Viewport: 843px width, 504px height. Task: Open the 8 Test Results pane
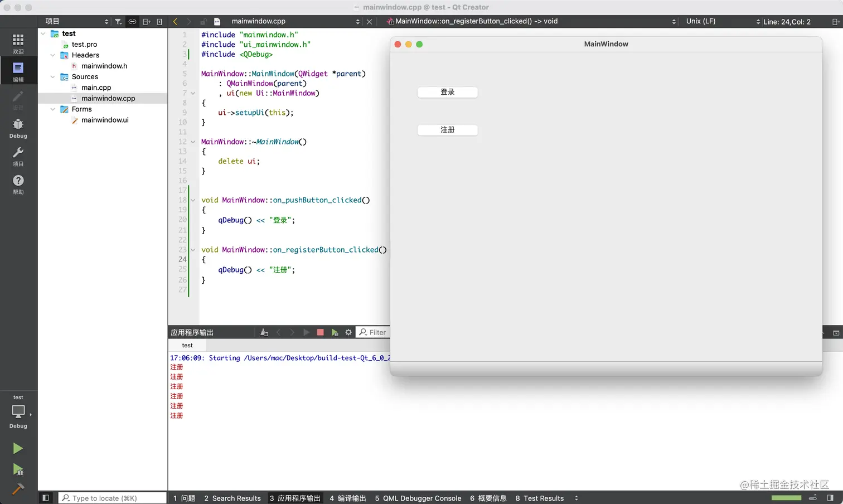point(540,498)
